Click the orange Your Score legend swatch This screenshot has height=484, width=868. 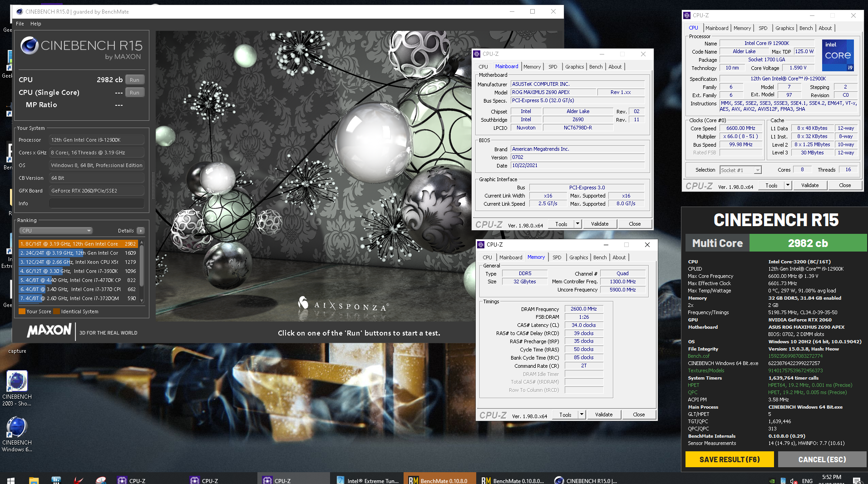pyautogui.click(x=22, y=311)
